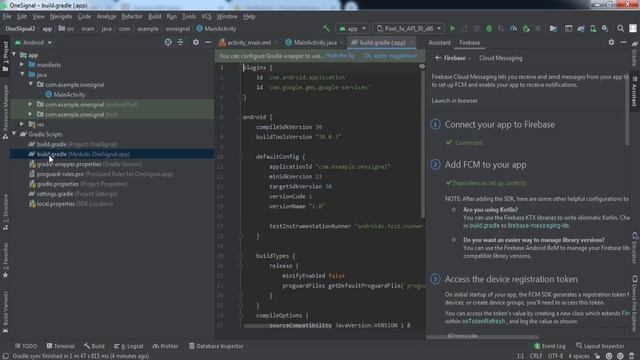Open the AVD Manager phone icon
Image resolution: width=640 pixels, height=360 pixels.
pyautogui.click(x=593, y=29)
